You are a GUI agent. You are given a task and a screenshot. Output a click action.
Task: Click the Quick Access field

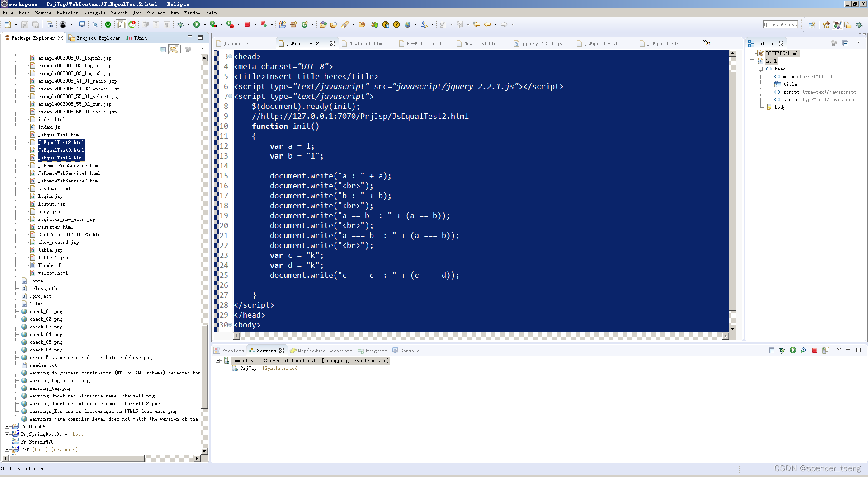(781, 24)
